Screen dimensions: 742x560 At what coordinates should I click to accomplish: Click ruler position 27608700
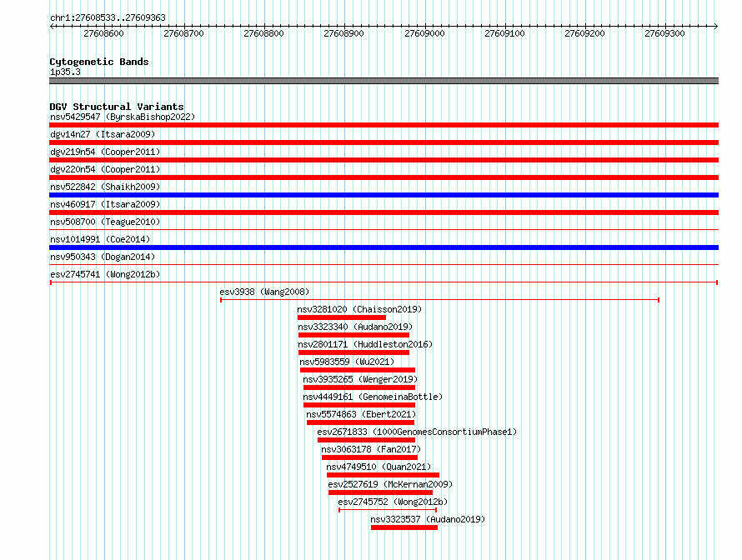[x=183, y=33]
